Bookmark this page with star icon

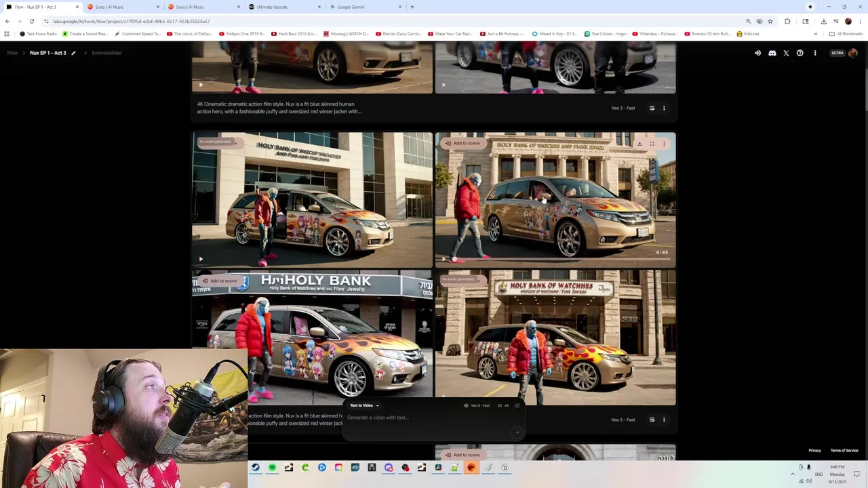click(770, 21)
